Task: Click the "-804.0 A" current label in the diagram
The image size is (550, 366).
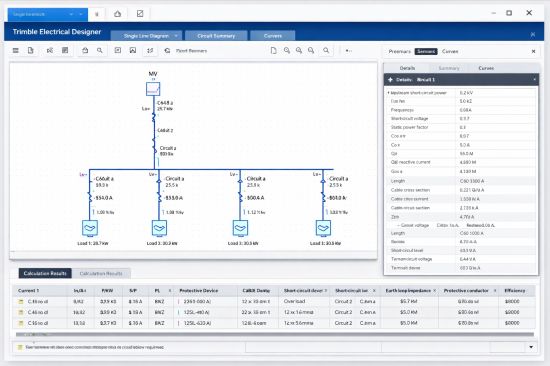Action: 337,198
